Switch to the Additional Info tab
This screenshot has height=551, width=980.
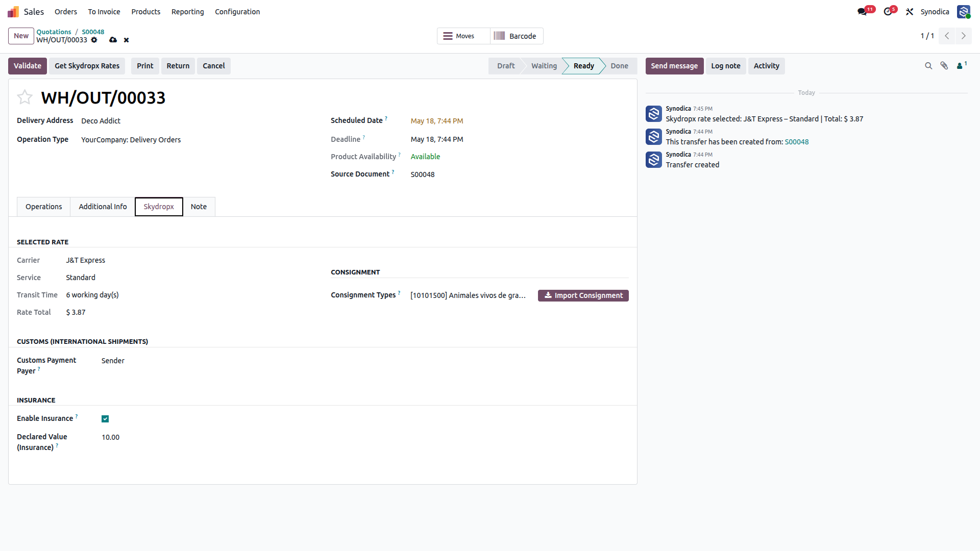(103, 207)
